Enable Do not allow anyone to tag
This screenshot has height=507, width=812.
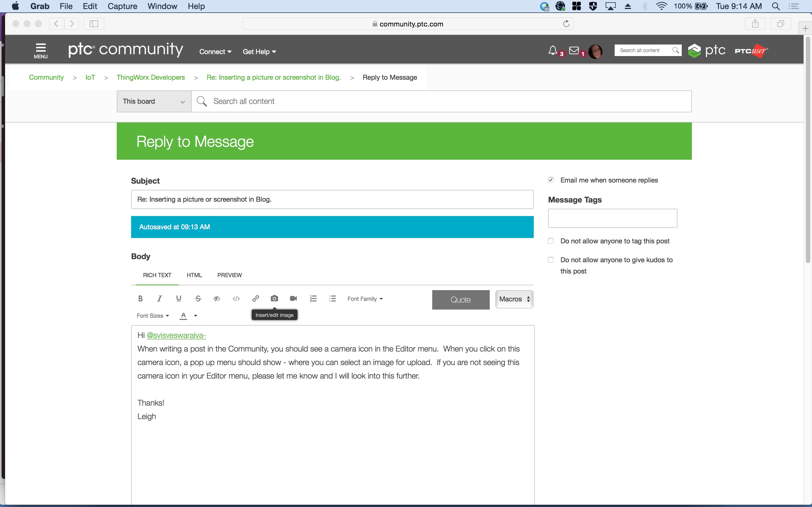coord(551,241)
